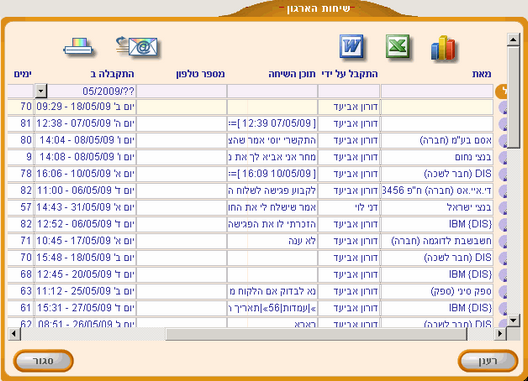Click the vertical scrollbar up arrow
Screen dimensions: 528x381
513,40
